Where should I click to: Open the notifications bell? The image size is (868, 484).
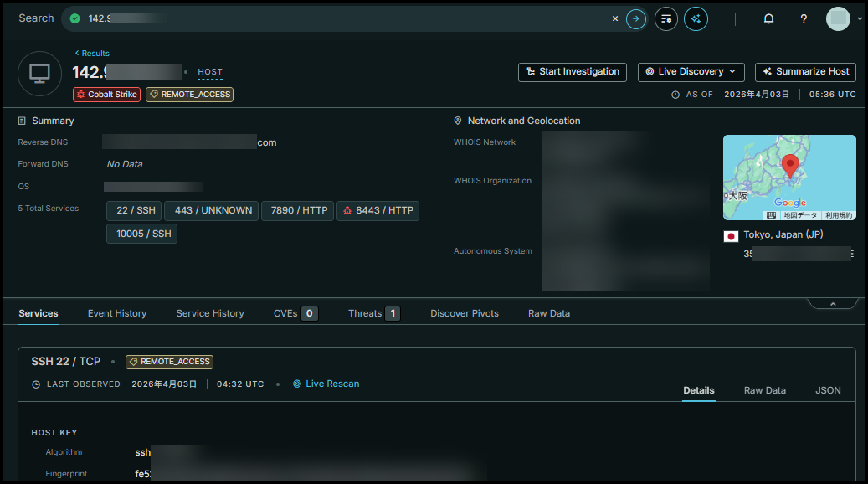click(x=768, y=18)
